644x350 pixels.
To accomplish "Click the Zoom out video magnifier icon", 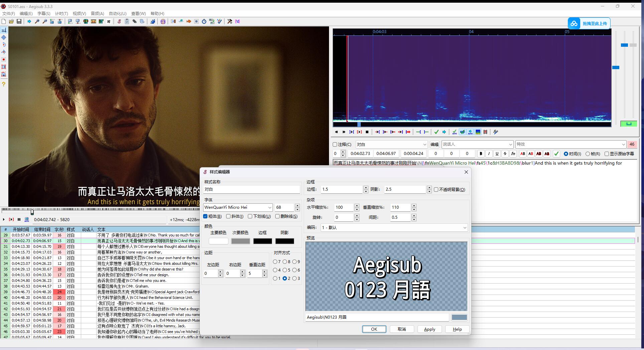I will pyautogui.click(x=45, y=21).
